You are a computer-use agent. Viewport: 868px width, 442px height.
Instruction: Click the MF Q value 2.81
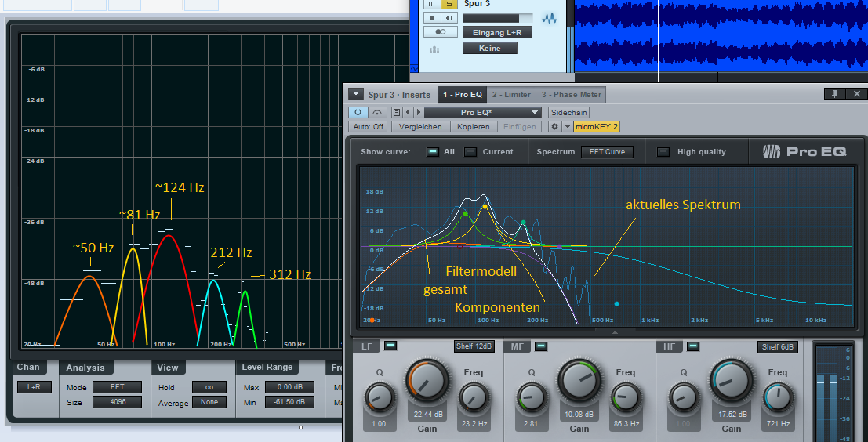(x=530, y=424)
